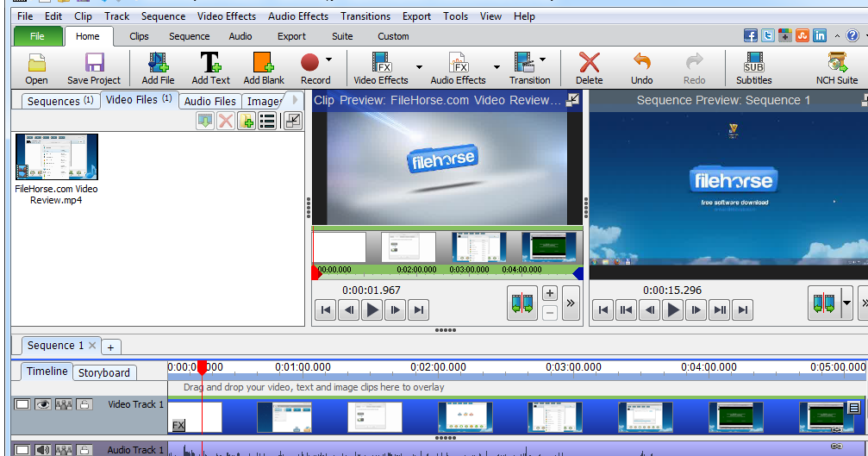Expand the Record dropdown arrow
Viewport: 868px width, 456px height.
[328, 59]
